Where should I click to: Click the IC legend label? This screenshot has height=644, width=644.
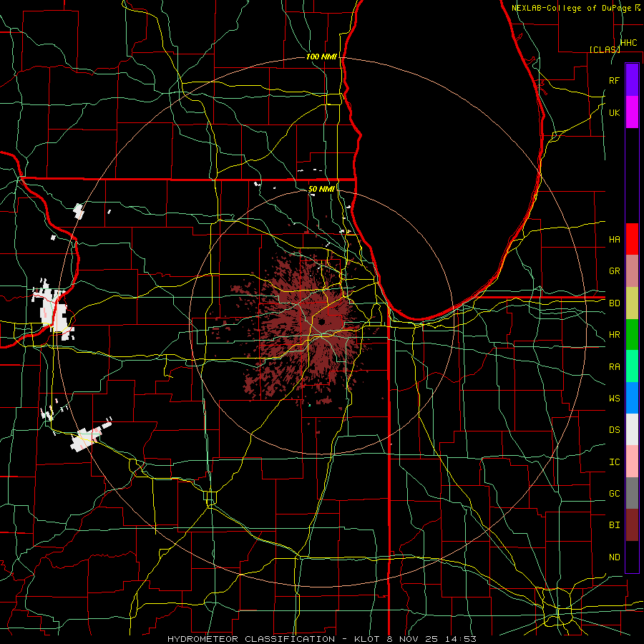point(614,462)
